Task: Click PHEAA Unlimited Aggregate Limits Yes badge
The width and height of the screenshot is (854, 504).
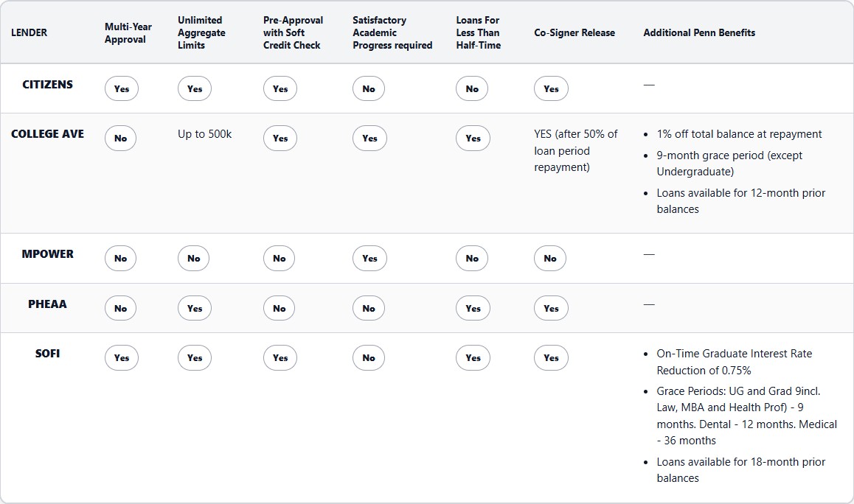Action: 194,309
